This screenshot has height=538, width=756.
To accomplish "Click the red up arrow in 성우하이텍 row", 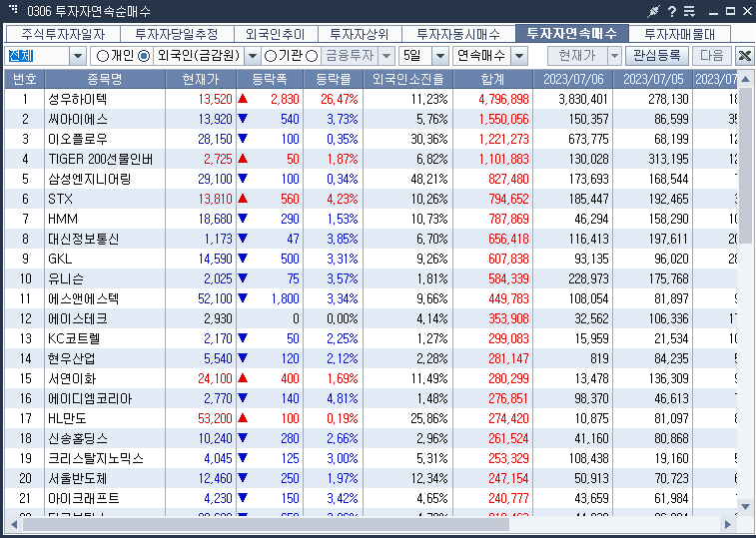I will point(243,99).
